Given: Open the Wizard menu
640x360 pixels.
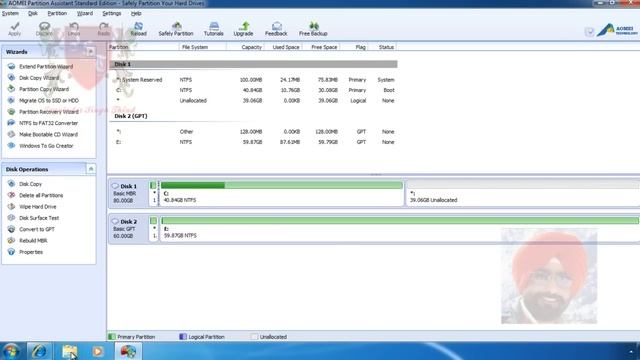Looking at the screenshot, I should coord(85,13).
